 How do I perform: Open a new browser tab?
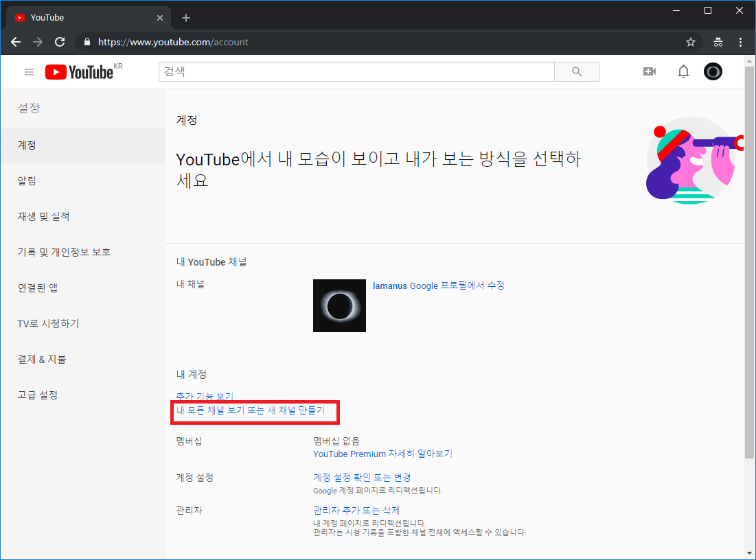(186, 18)
